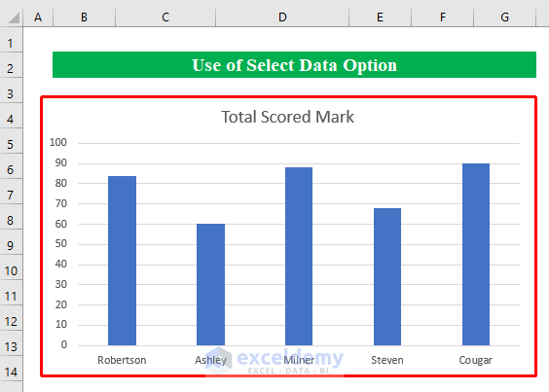The height and width of the screenshot is (392, 549).
Task: Click the Cougar bar in the chart
Action: [476, 255]
